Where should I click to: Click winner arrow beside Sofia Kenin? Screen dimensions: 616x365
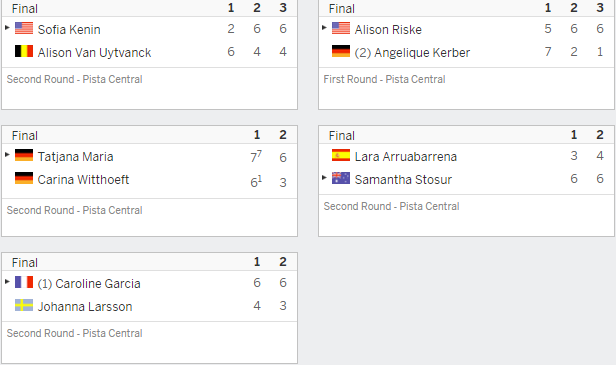[x=7, y=28]
